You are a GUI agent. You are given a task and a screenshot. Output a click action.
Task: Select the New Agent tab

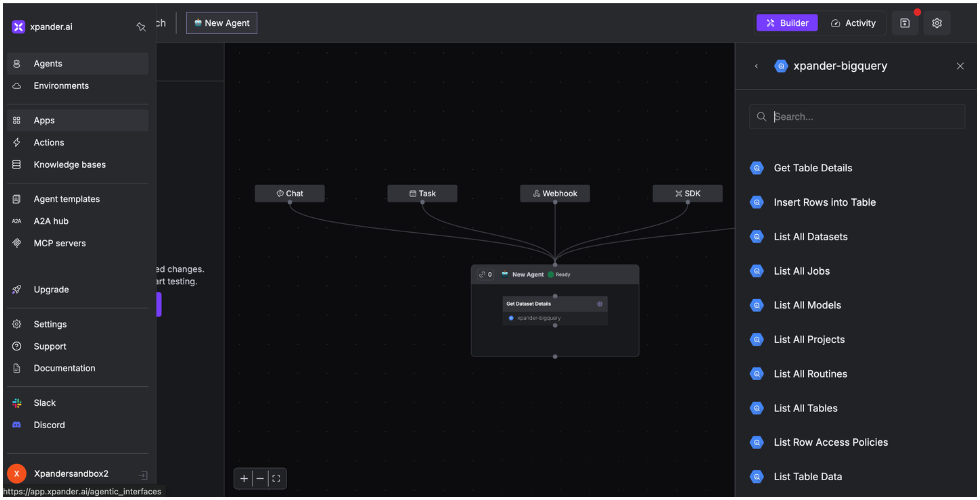pyautogui.click(x=222, y=23)
